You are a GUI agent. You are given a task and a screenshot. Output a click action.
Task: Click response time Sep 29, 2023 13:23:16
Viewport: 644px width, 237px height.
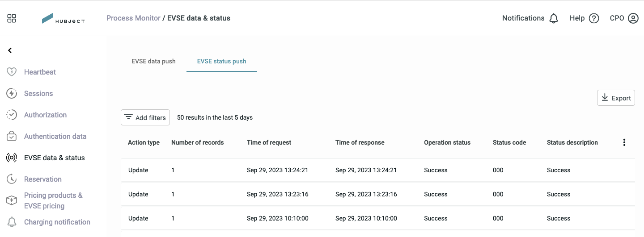(x=366, y=194)
